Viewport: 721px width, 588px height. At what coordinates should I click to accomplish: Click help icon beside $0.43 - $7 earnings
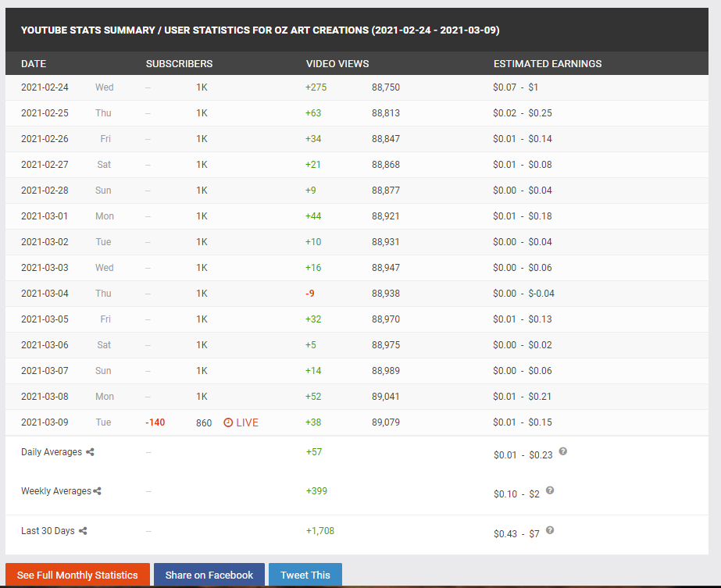pyautogui.click(x=549, y=530)
